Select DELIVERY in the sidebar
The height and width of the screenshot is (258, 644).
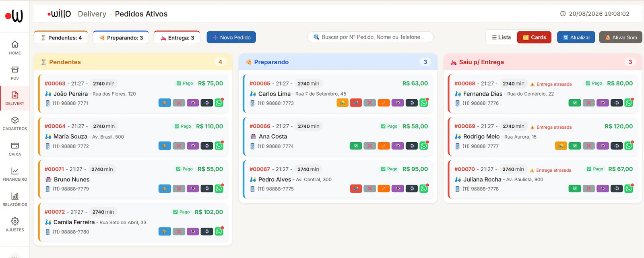pos(15,98)
